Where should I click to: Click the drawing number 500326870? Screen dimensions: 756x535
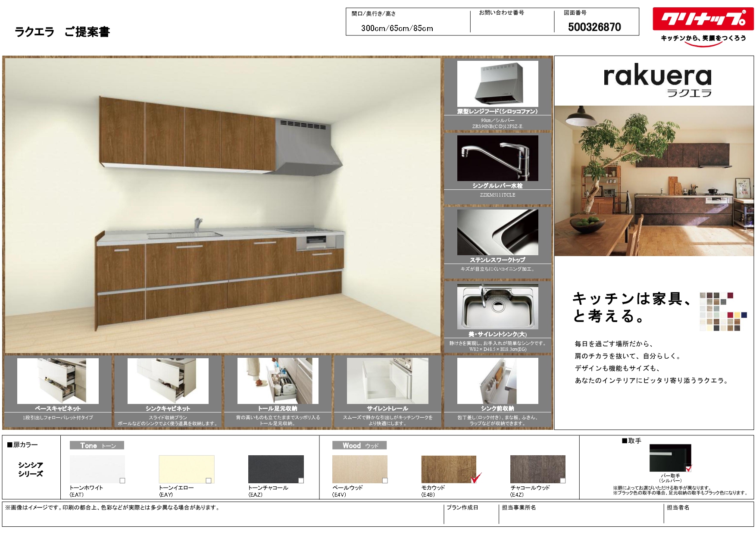point(594,27)
